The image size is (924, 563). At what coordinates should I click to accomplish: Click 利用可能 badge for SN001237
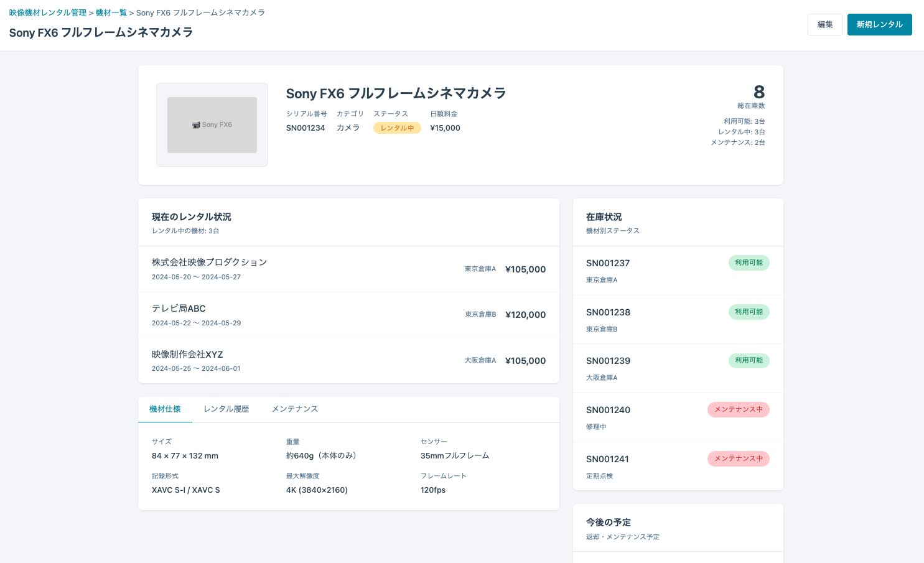point(749,263)
